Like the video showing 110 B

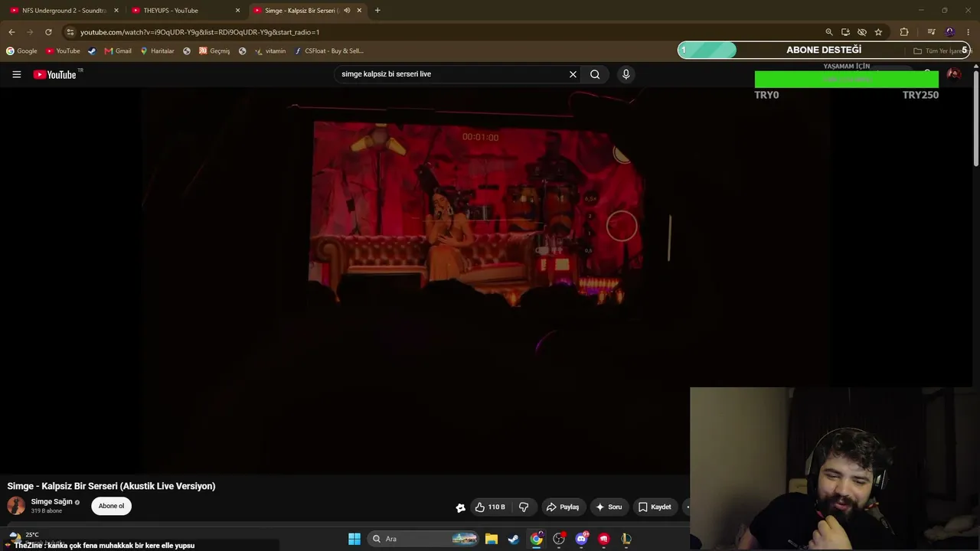click(490, 507)
